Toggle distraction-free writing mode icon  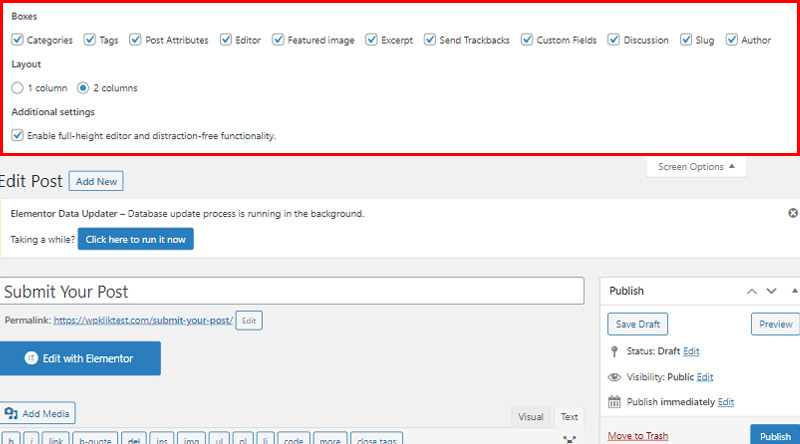569,439
